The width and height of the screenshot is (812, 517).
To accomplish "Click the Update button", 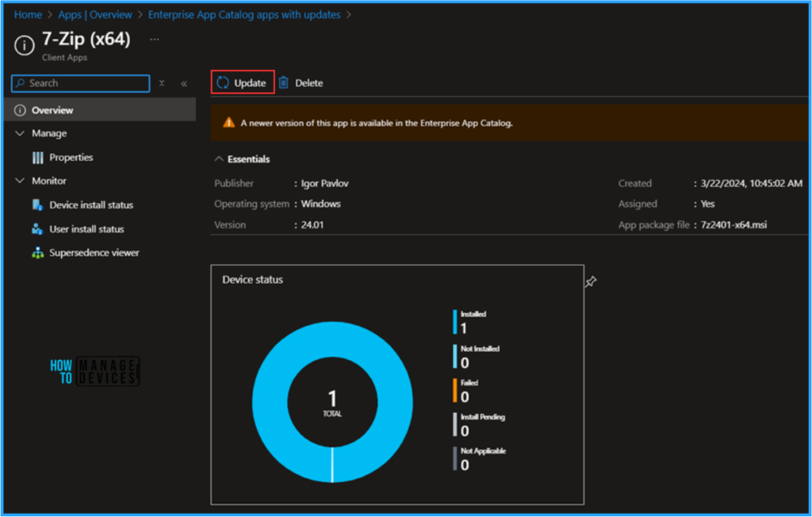I will pyautogui.click(x=243, y=82).
